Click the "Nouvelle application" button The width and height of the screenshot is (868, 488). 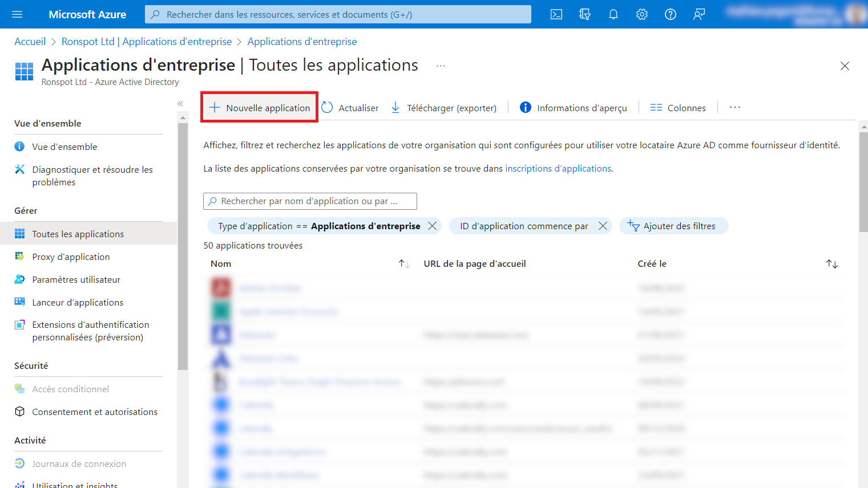coord(259,107)
